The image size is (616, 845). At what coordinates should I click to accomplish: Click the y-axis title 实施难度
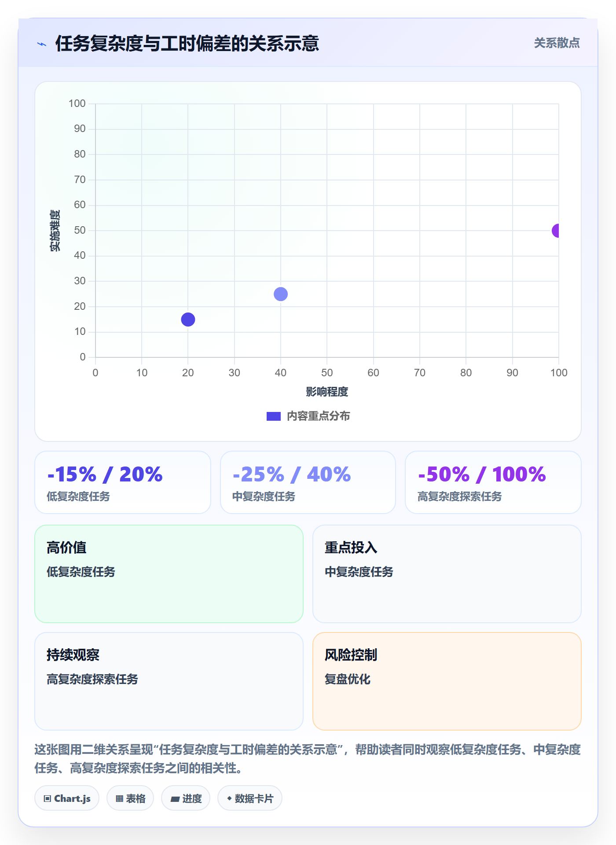point(55,231)
